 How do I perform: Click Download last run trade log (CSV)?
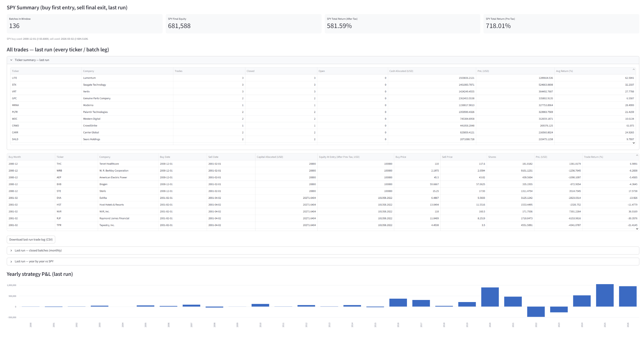31,240
